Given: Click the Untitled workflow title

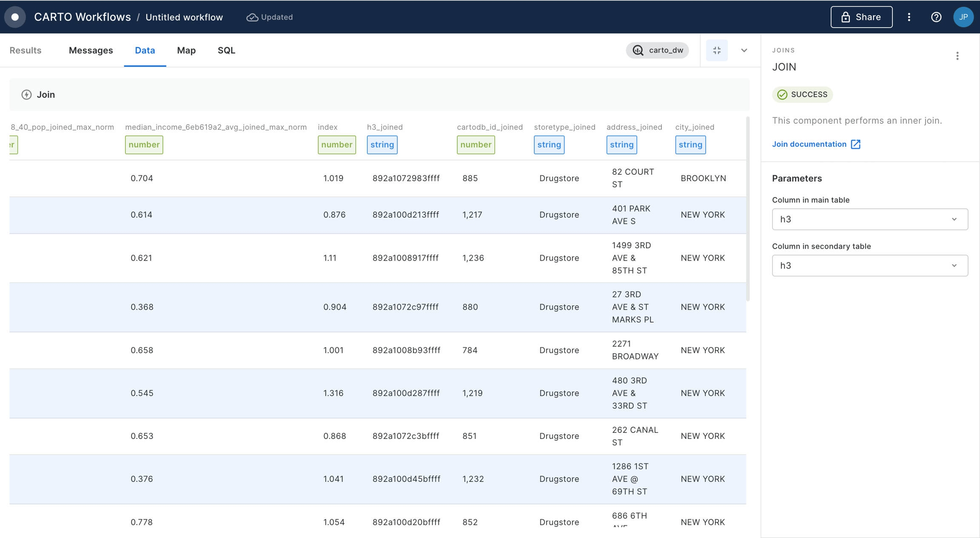Looking at the screenshot, I should (184, 17).
